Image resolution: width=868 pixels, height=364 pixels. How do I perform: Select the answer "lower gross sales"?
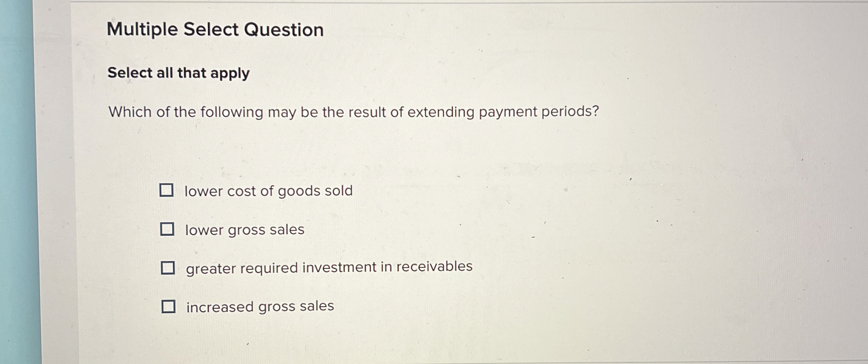click(245, 230)
